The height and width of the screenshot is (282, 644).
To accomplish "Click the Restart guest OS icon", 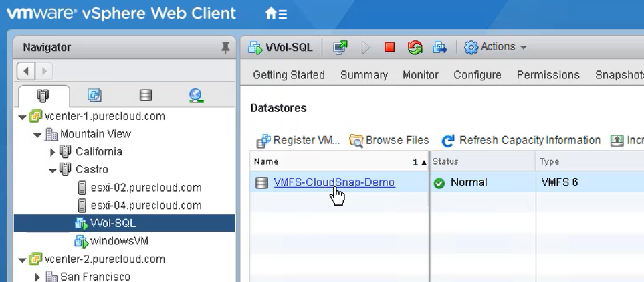I will click(415, 48).
